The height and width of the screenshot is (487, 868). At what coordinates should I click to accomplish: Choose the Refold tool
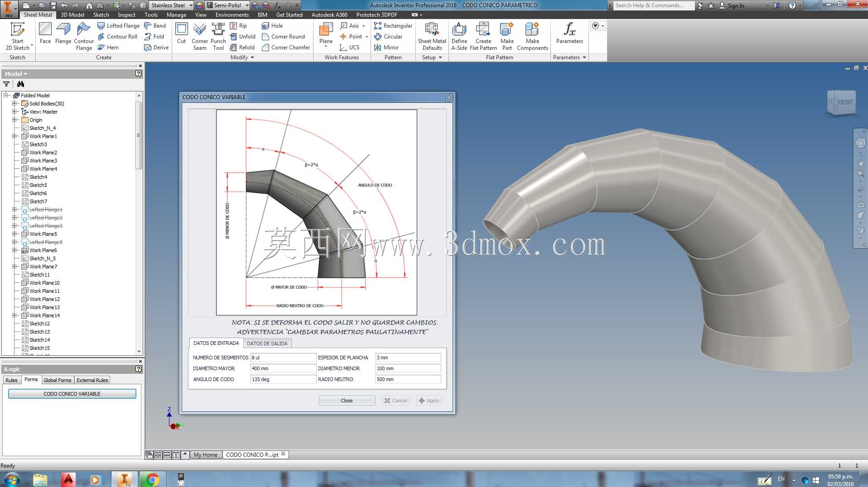(242, 48)
